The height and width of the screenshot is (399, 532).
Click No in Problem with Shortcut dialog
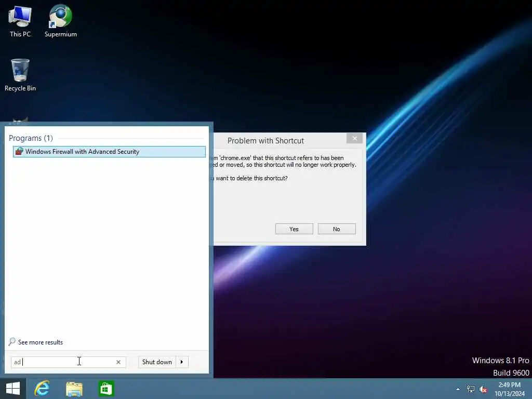pyautogui.click(x=337, y=229)
